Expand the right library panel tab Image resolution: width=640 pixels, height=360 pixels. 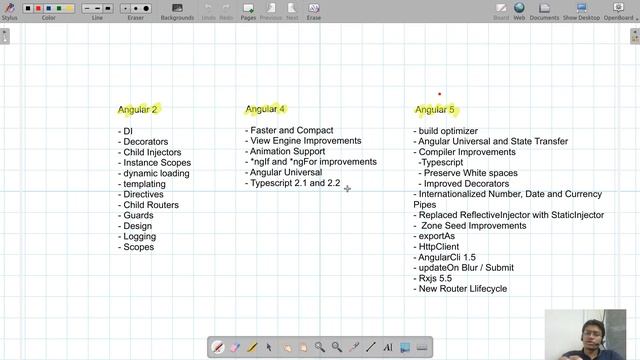pos(635,36)
